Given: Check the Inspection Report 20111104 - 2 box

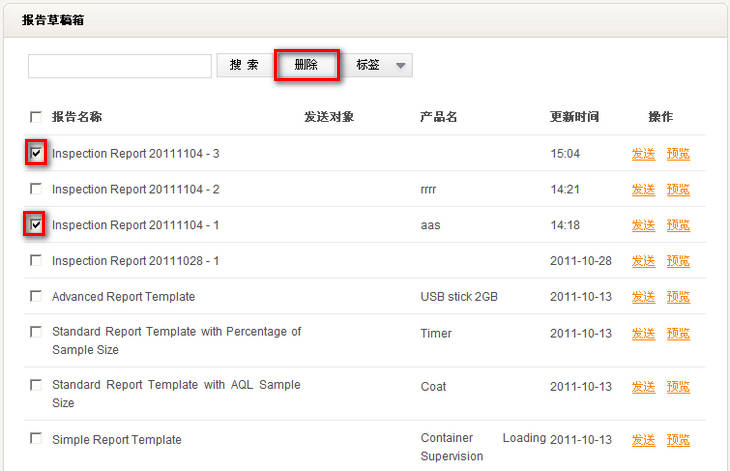Looking at the screenshot, I should 36,189.
